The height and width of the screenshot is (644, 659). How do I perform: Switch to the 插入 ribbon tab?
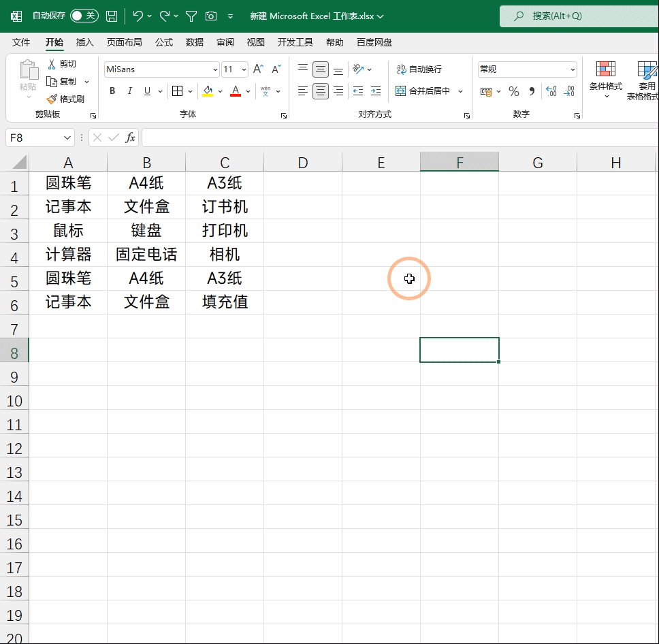[85, 42]
